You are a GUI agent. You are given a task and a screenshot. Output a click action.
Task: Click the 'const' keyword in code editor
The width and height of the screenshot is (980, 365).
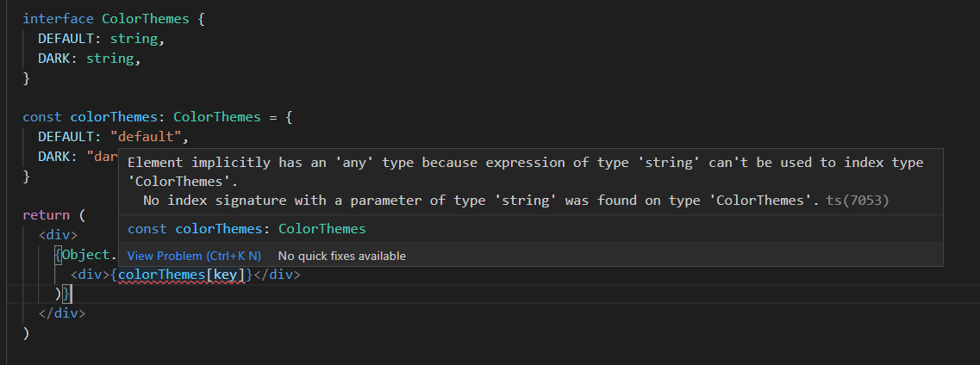[42, 116]
